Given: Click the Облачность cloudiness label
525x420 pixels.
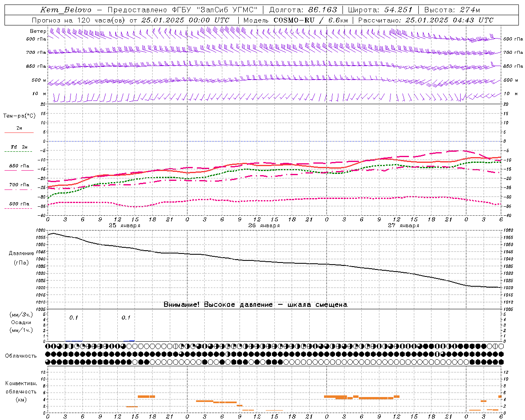Looking at the screenshot, I should [21, 356].
